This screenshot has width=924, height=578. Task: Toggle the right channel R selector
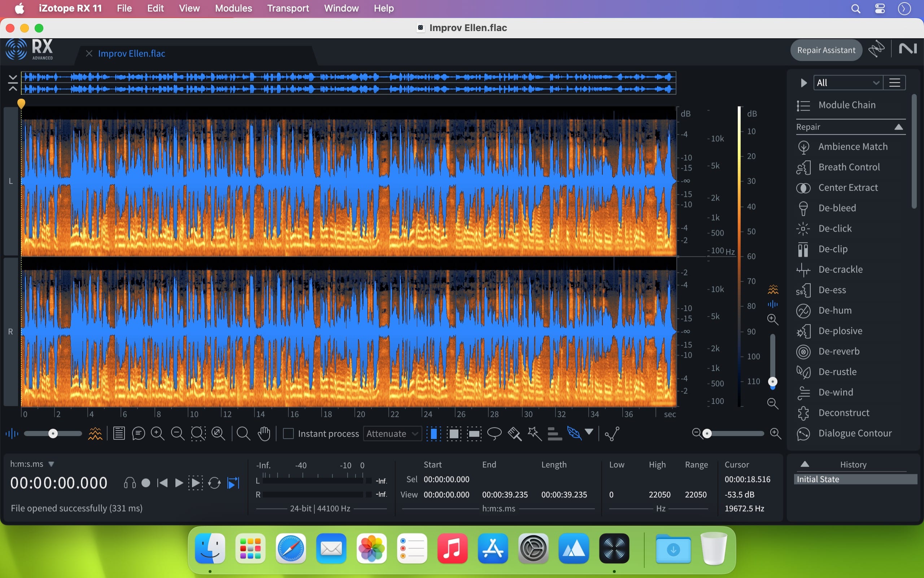pos(11,332)
